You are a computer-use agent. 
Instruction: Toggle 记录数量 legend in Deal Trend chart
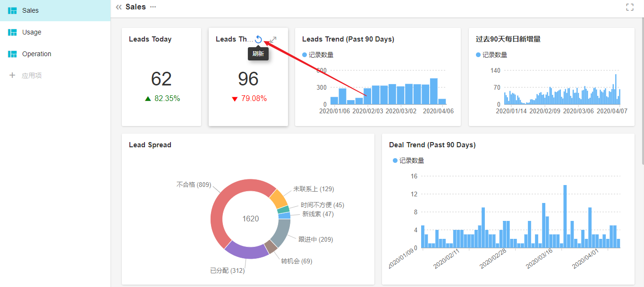pos(408,160)
